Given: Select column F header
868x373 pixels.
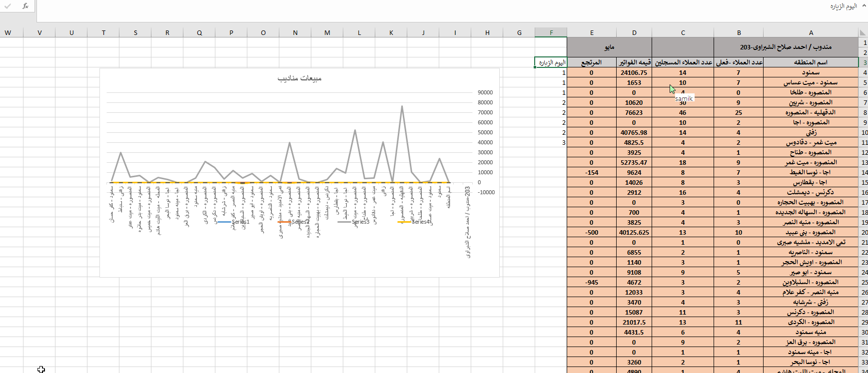Looking at the screenshot, I should pyautogui.click(x=551, y=32).
